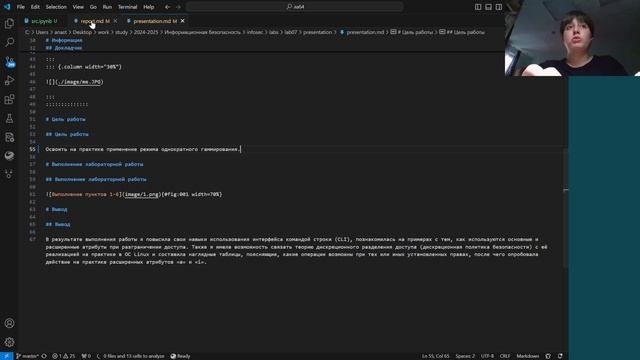Open the Go menu
640x360 pixels.
(x=93, y=7)
